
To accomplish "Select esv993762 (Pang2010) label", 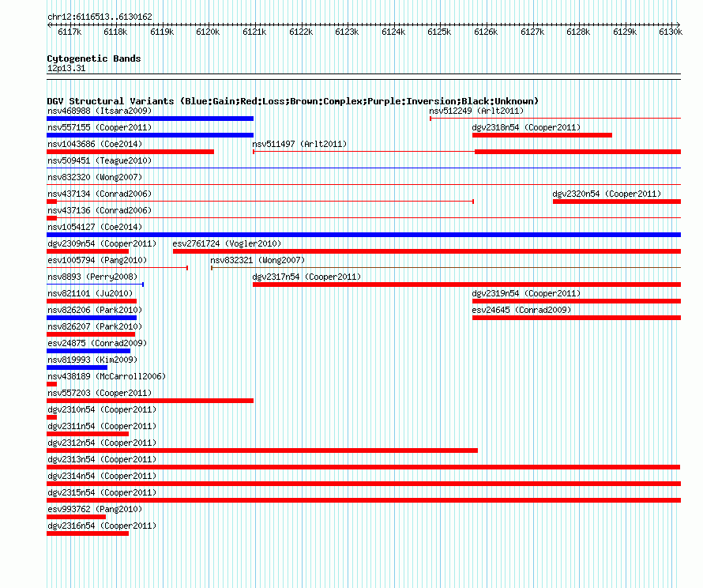I will [x=95, y=509].
